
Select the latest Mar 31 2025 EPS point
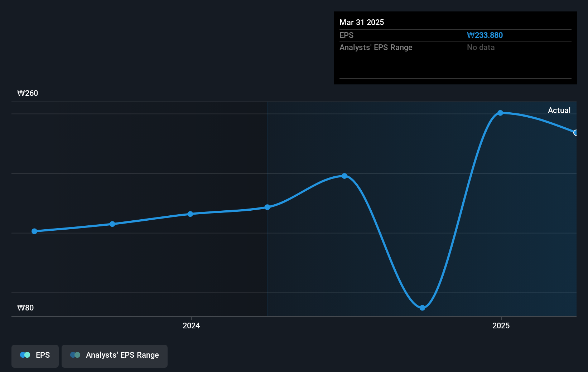pyautogui.click(x=575, y=133)
